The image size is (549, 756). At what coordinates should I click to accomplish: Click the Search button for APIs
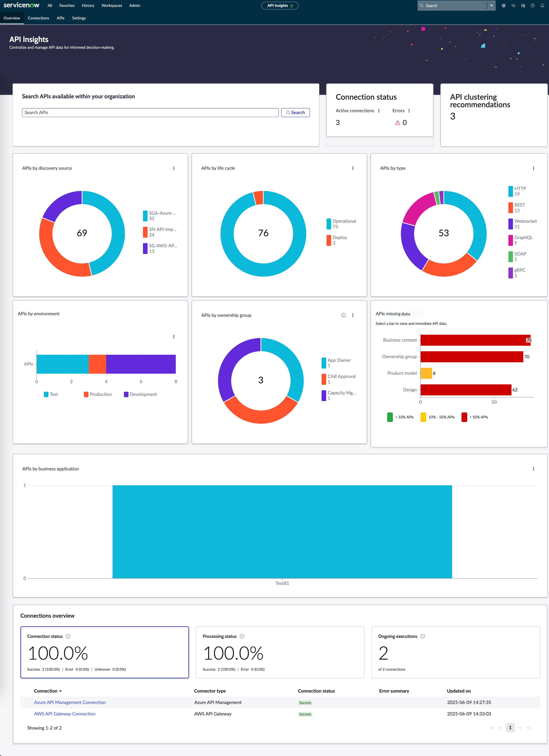pos(295,112)
